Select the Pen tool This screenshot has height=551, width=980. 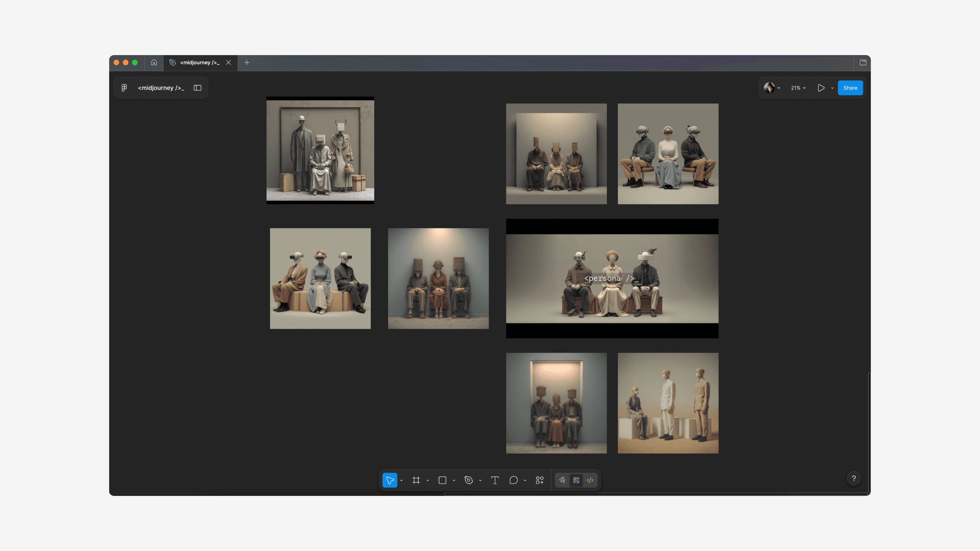[469, 480]
